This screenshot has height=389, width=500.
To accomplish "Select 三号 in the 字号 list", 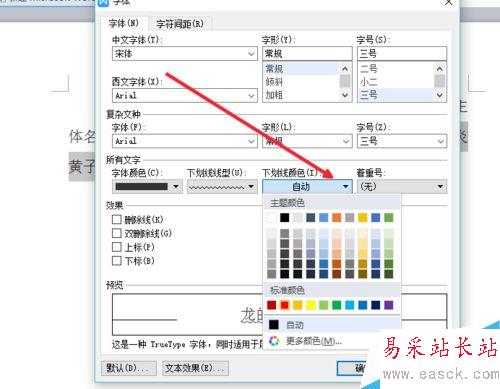I will point(396,95).
